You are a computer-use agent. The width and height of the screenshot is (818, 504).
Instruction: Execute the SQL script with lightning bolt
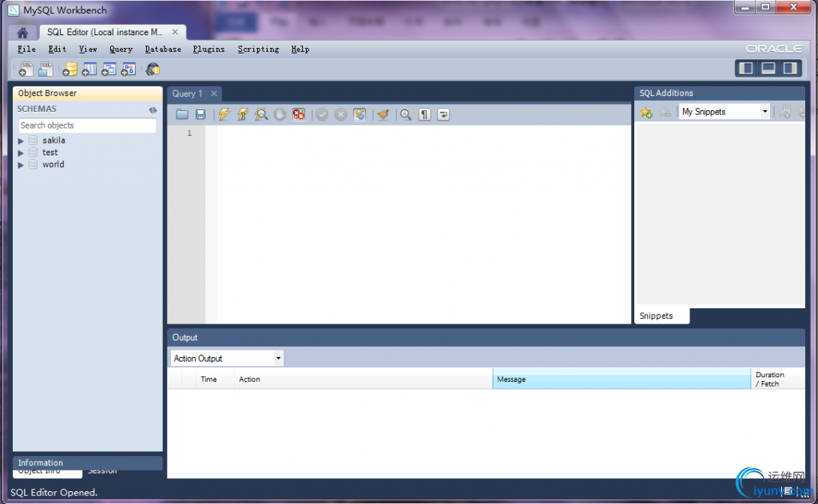click(224, 114)
